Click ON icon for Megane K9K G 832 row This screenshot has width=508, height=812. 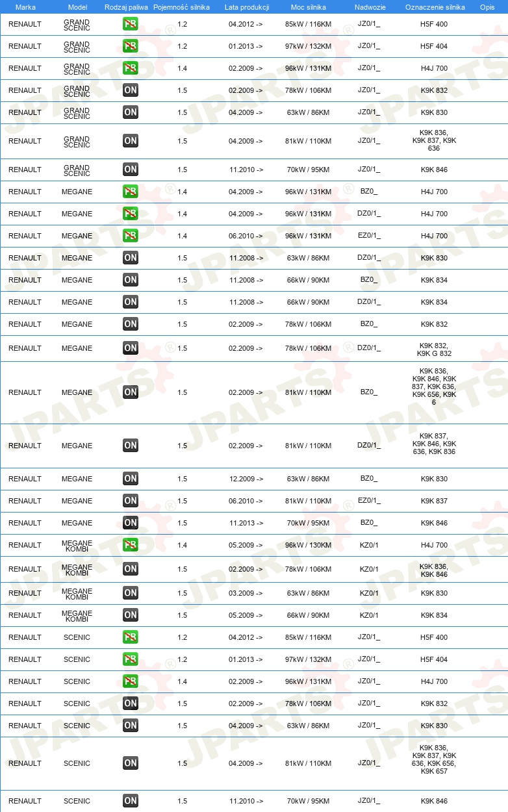(131, 348)
